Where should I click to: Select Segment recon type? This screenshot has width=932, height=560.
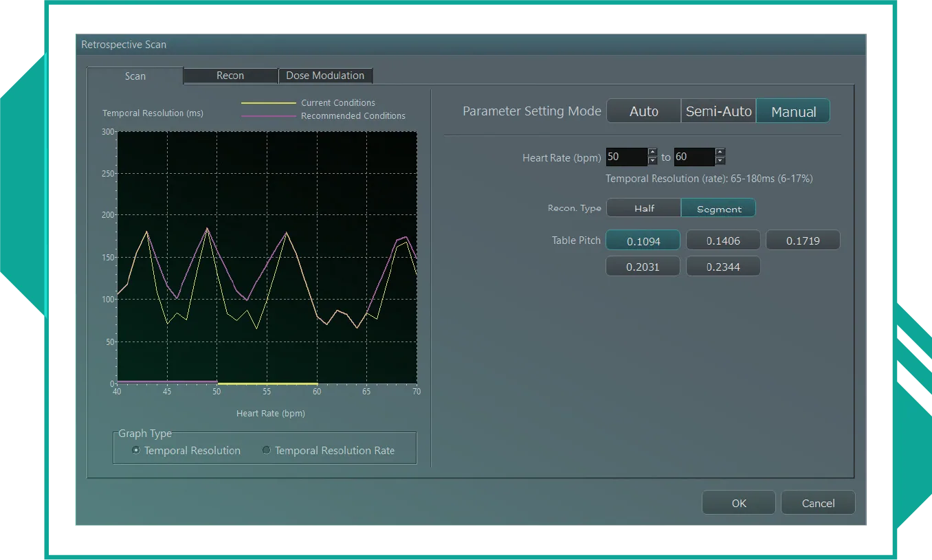719,208
